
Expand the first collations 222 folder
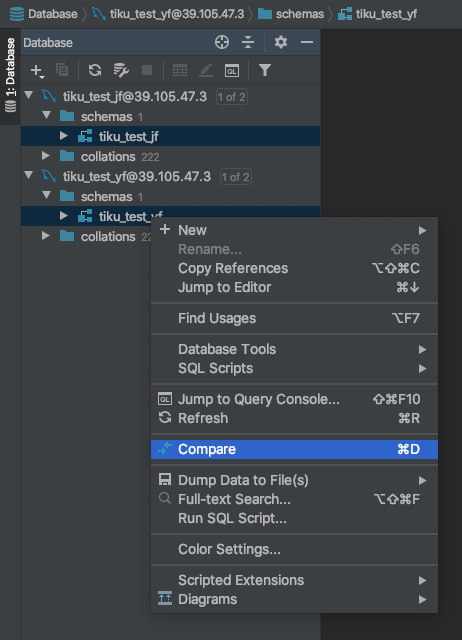tap(46, 156)
